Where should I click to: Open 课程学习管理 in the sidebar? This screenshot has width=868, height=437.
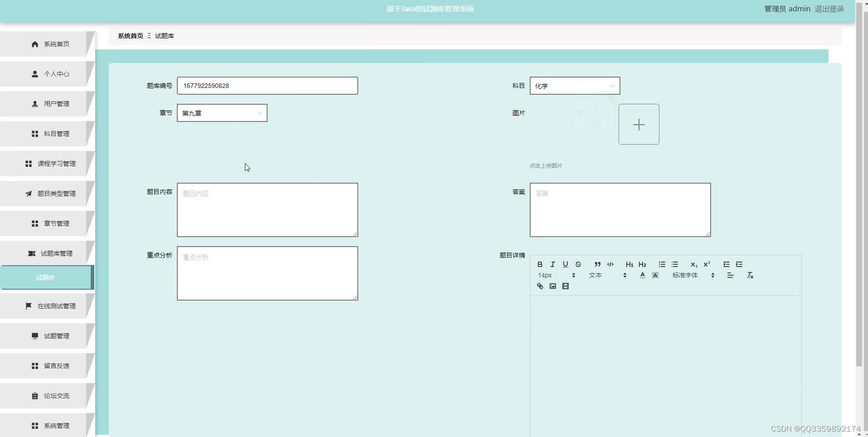point(47,164)
